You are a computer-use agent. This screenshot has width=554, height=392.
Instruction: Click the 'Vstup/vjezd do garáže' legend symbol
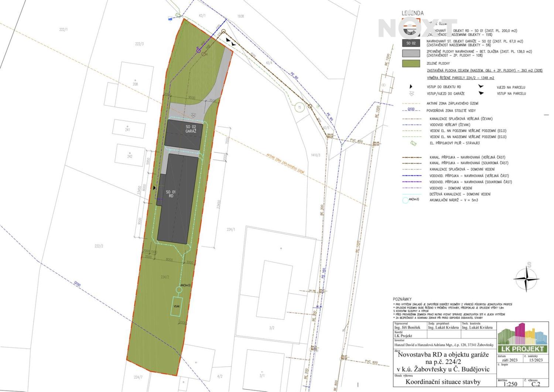point(411,93)
